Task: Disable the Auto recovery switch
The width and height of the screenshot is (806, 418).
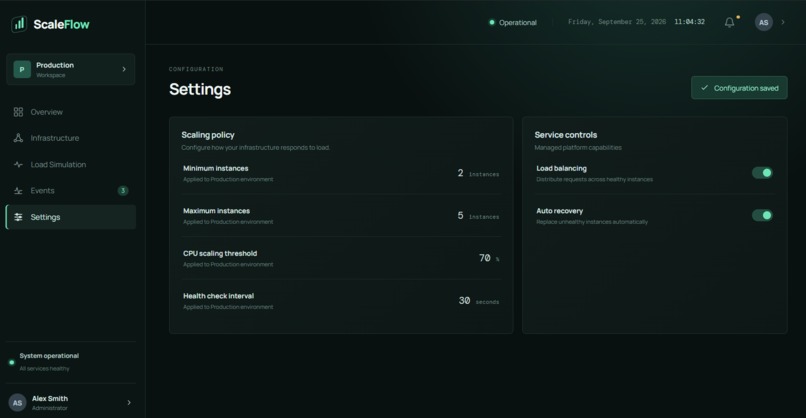Action: pyautogui.click(x=762, y=215)
